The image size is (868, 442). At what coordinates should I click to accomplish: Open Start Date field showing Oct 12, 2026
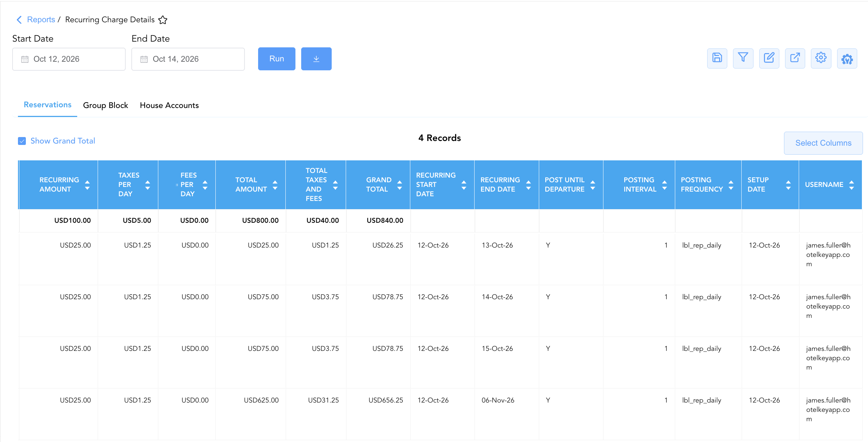69,59
